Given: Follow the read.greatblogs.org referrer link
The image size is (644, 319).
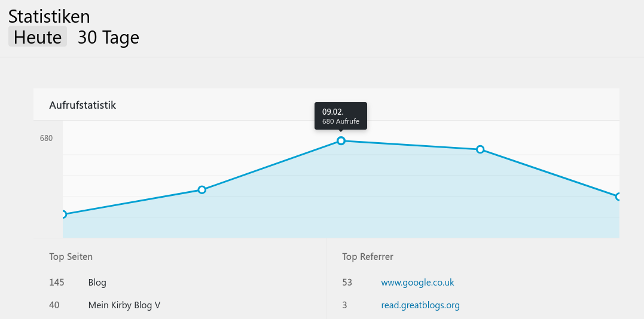Looking at the screenshot, I should click(420, 305).
